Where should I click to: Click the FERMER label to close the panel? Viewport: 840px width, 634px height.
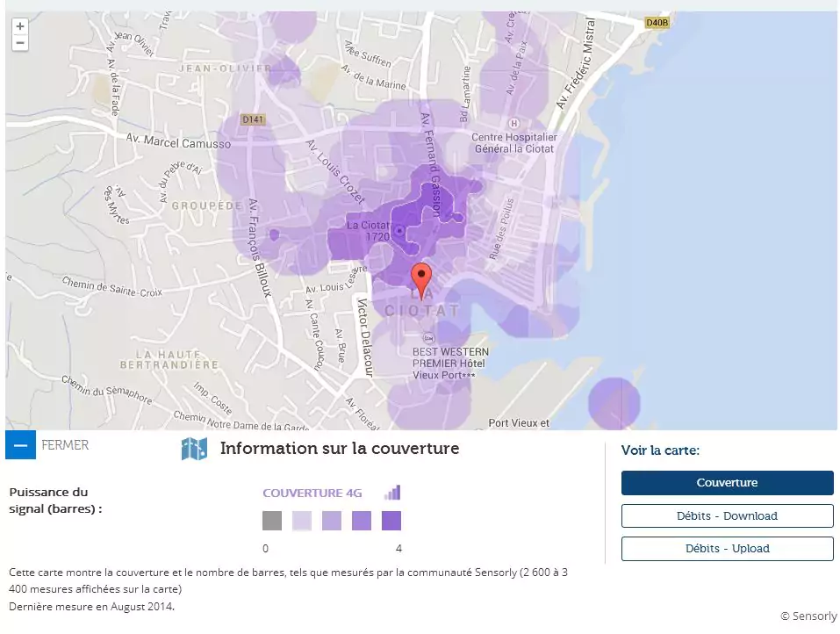tap(65, 445)
